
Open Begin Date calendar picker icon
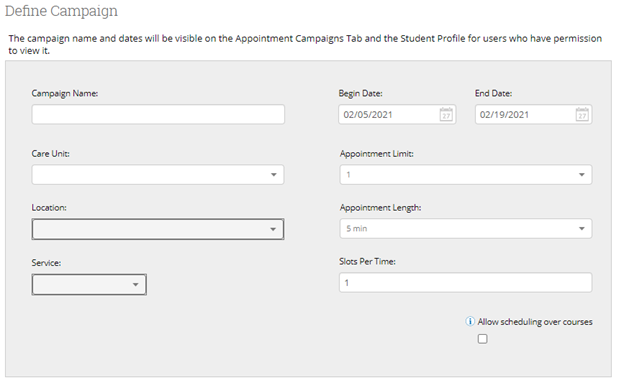coord(446,115)
